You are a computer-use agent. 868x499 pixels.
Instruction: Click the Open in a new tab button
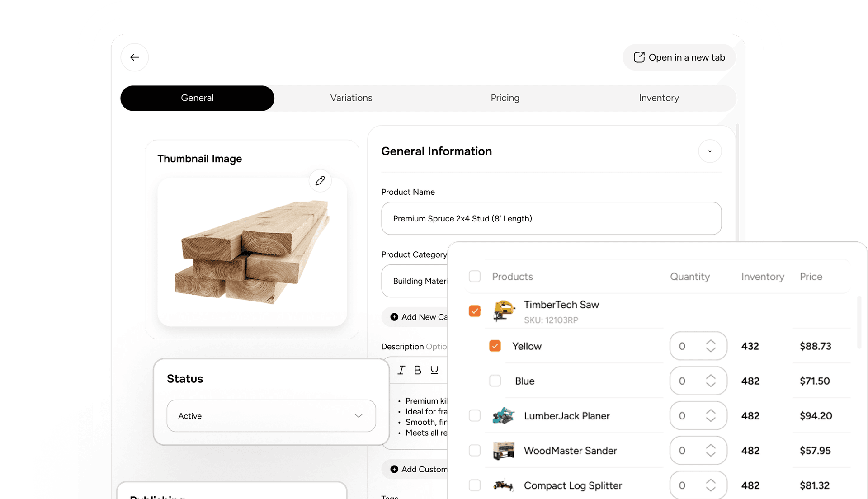pos(679,57)
